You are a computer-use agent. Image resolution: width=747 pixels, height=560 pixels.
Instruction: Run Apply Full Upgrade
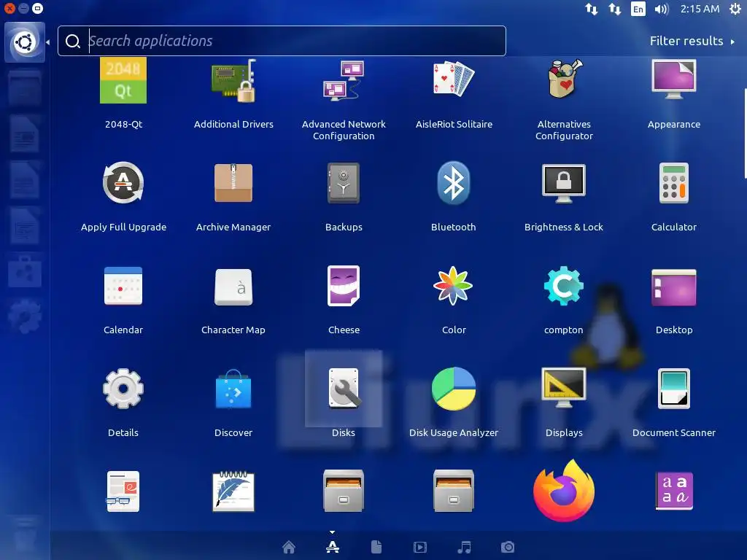coord(123,183)
